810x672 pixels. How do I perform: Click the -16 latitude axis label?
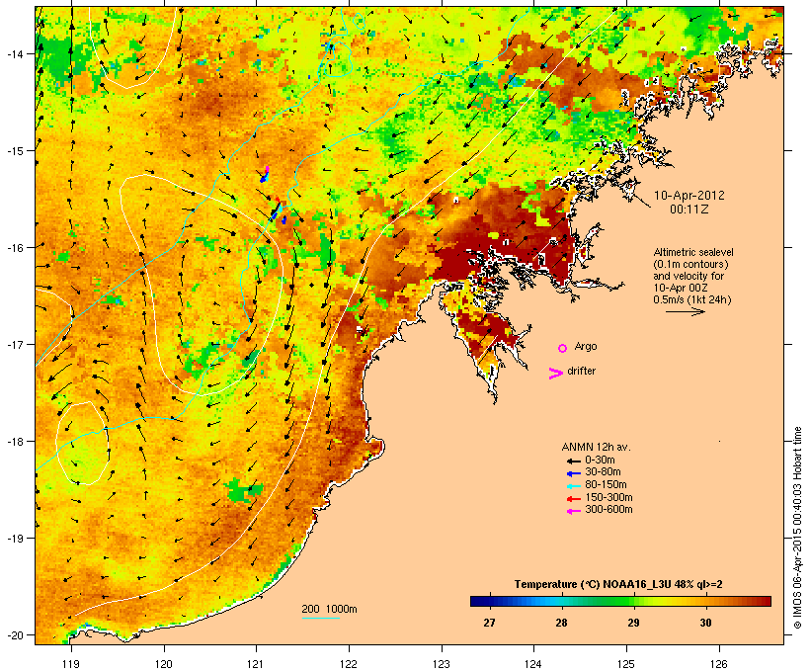(x=14, y=247)
